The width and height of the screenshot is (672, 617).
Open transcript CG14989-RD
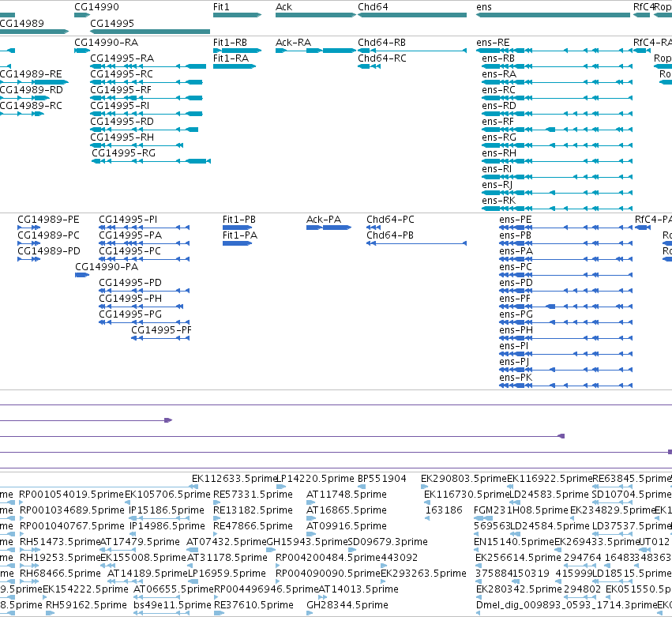pos(32,90)
